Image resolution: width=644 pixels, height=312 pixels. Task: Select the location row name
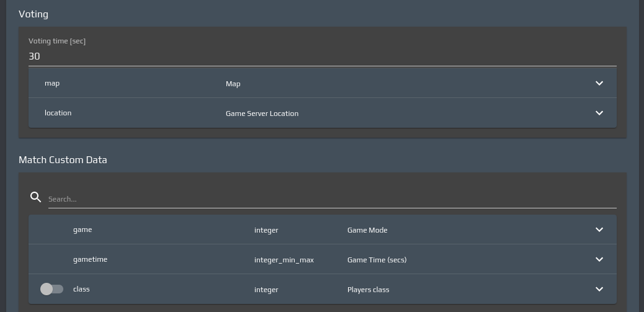click(58, 113)
